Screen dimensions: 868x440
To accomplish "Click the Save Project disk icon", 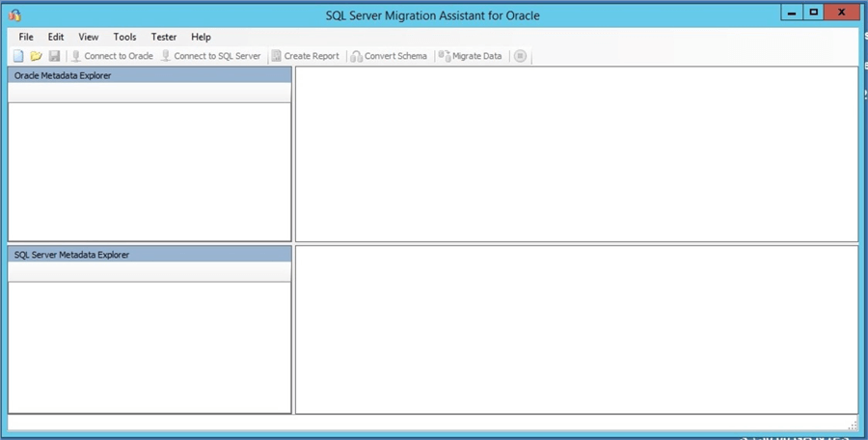I will point(54,56).
